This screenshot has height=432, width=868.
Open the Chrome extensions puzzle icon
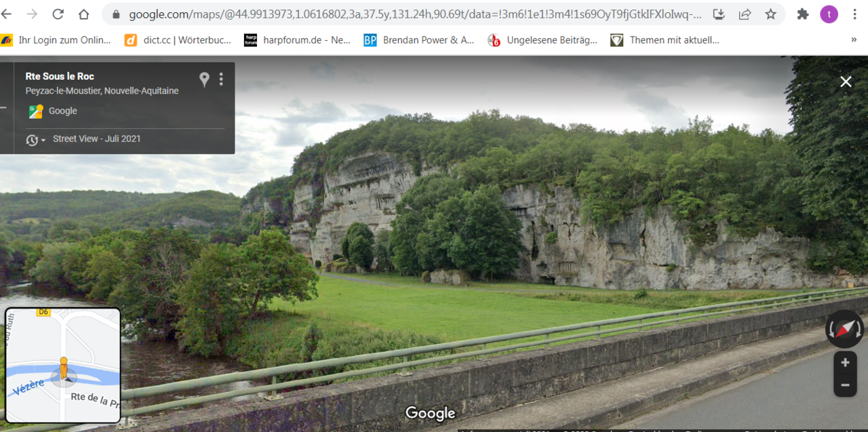[x=803, y=14]
